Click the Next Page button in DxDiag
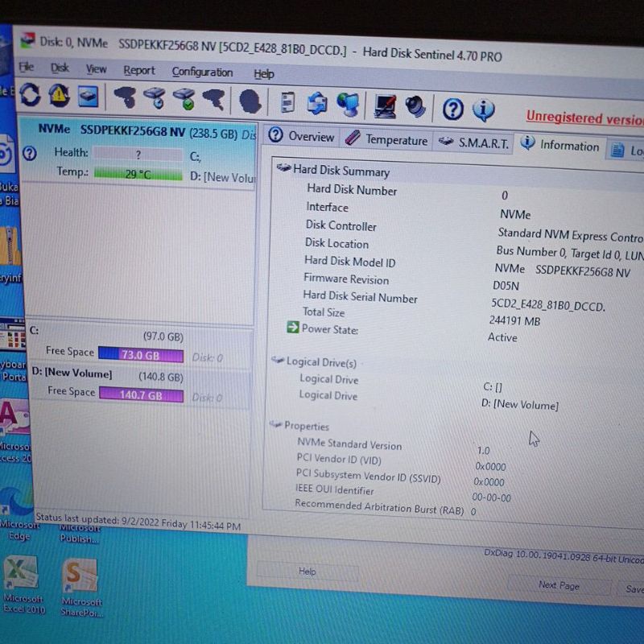644x644 pixels. click(559, 585)
